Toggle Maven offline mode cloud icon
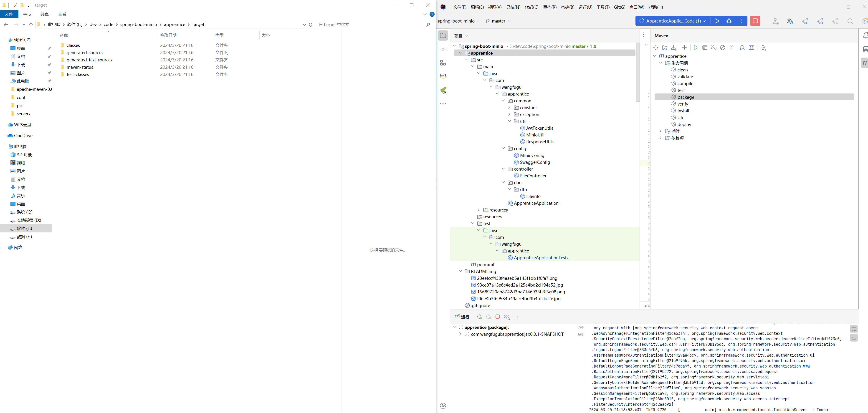Viewport: 868px width, 413px height. tap(714, 48)
